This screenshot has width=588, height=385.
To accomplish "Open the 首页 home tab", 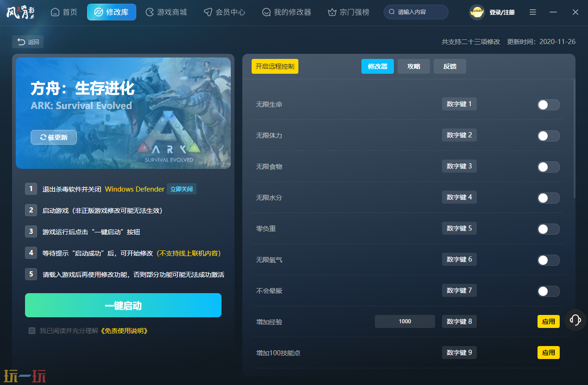I will 64,12.
